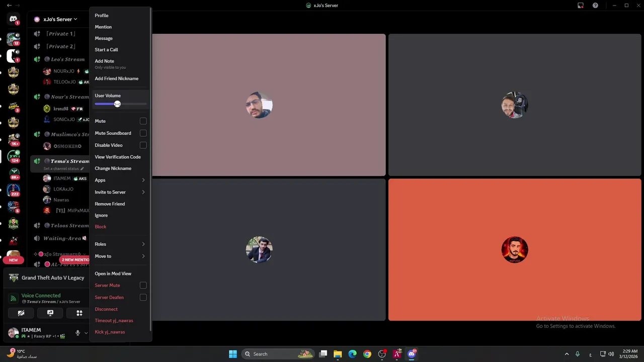The image size is (644, 362).
Task: Click the mauve video tile with glasses avatar
Action: [269, 105]
